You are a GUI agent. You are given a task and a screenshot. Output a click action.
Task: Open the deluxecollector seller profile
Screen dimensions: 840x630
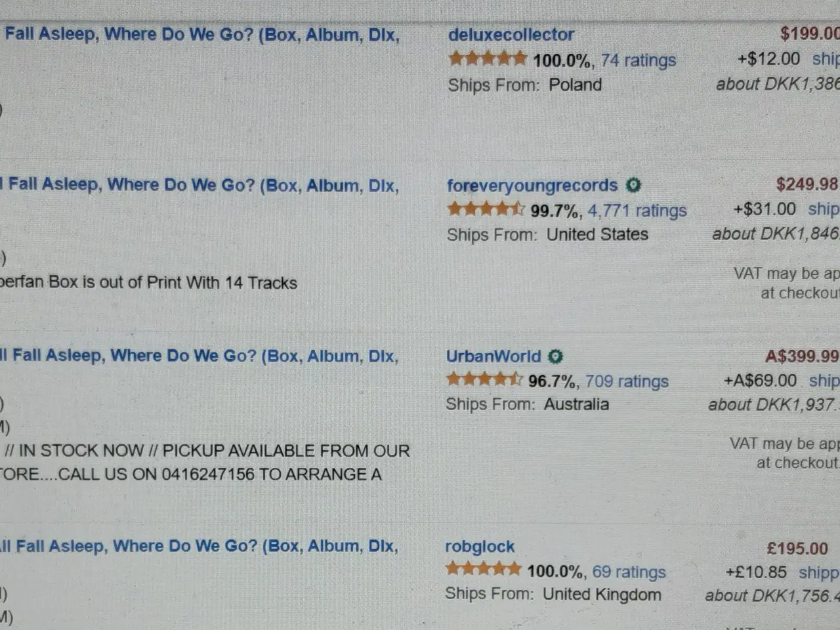click(x=511, y=35)
